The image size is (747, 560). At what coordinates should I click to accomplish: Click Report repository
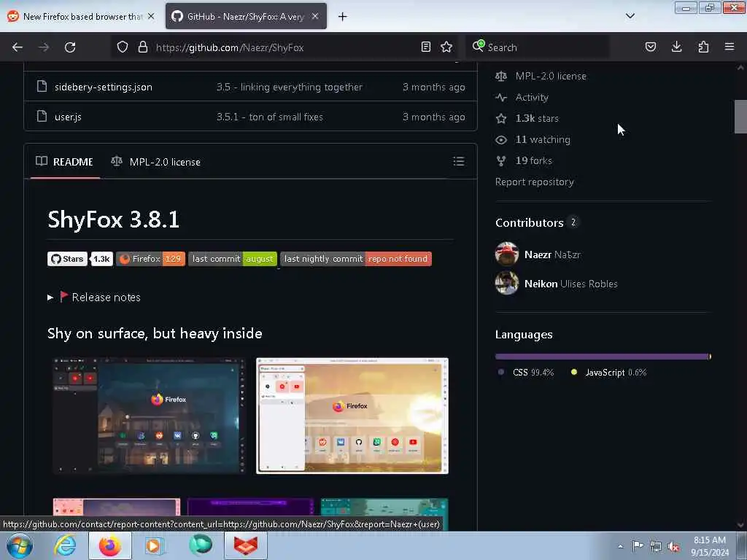[535, 182]
